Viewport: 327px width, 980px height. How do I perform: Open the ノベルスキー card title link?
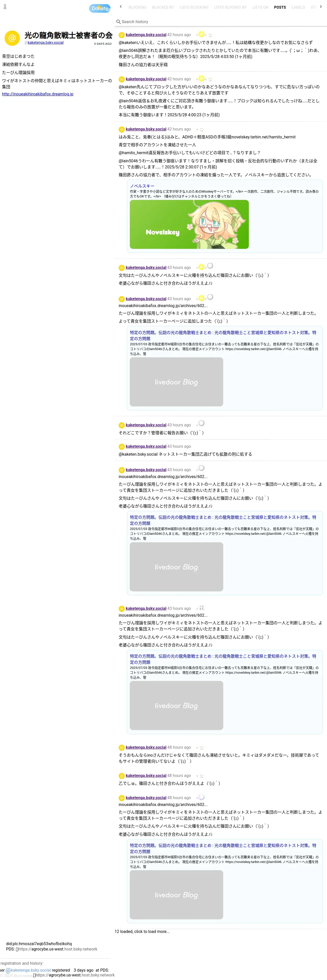[x=142, y=186]
